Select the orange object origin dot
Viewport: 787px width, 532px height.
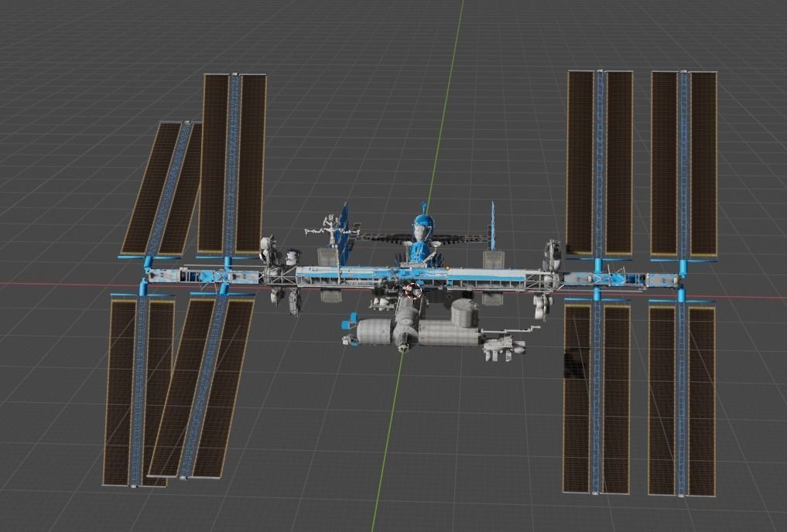click(x=447, y=268)
